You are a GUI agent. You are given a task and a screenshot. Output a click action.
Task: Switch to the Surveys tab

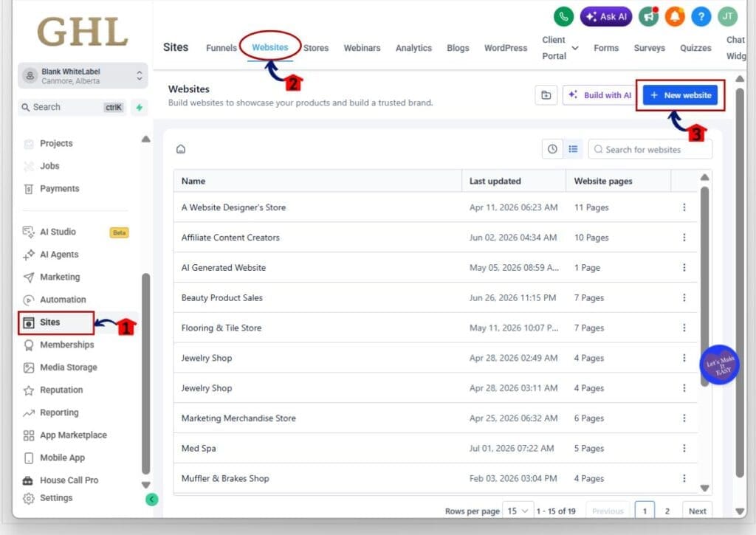point(649,48)
